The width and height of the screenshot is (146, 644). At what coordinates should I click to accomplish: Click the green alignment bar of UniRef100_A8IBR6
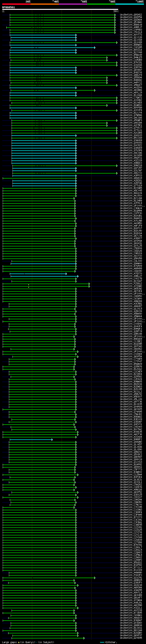click(x=53, y=90)
